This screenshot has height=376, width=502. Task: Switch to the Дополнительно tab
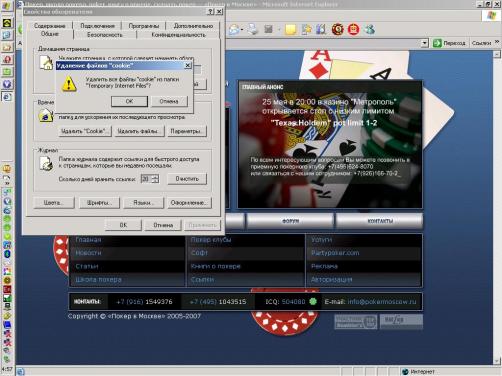point(193,26)
